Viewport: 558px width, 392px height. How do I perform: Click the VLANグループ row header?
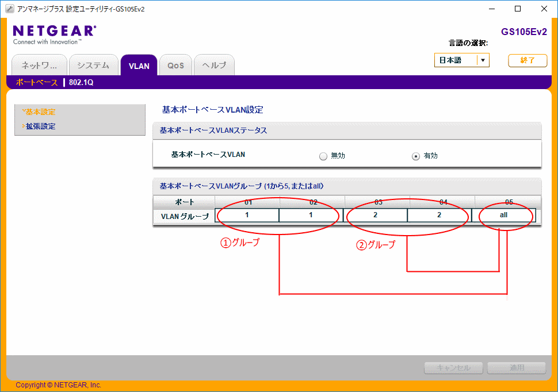(184, 216)
